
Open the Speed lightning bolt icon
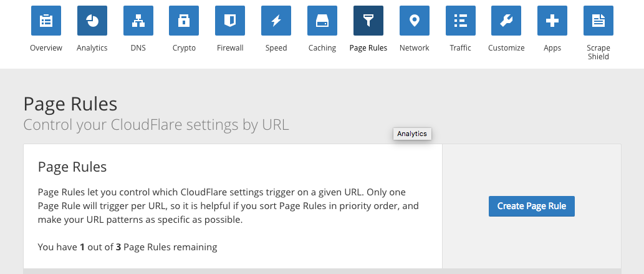pos(276,21)
